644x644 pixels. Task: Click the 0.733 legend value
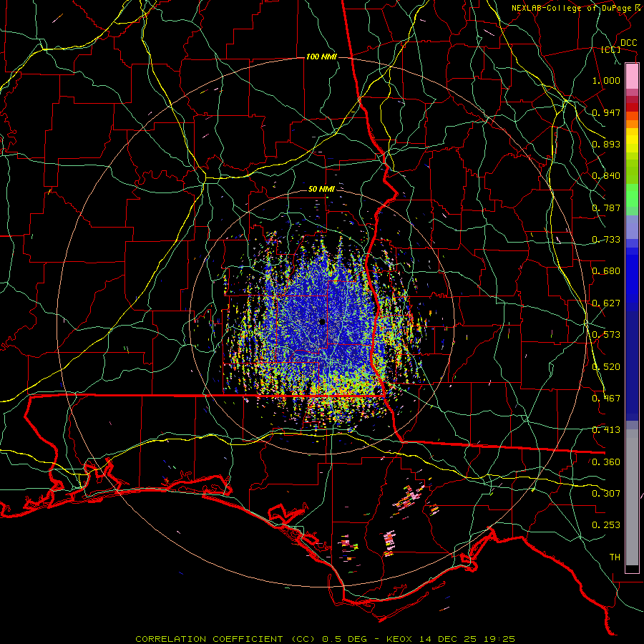click(x=606, y=240)
